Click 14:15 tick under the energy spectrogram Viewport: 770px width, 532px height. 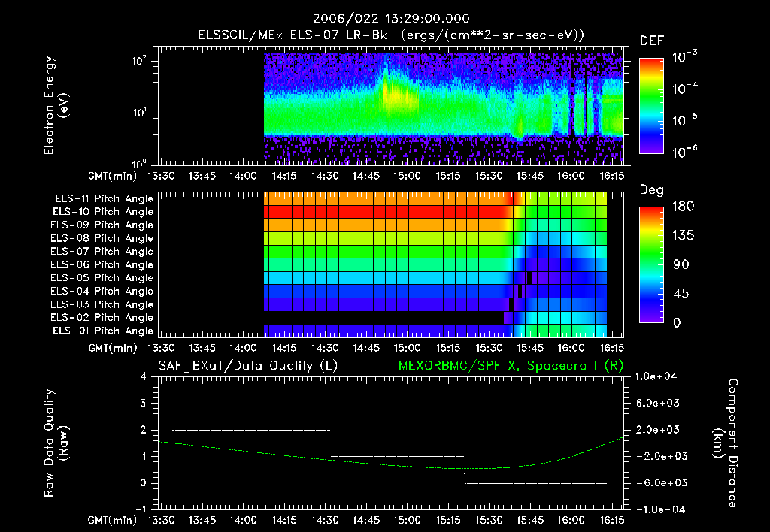pos(283,176)
